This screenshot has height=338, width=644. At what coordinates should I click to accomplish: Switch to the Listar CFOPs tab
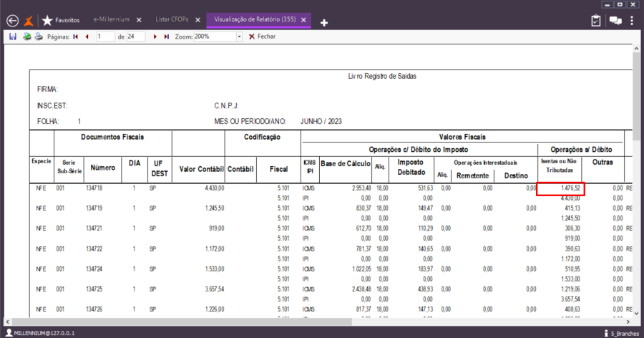click(172, 20)
